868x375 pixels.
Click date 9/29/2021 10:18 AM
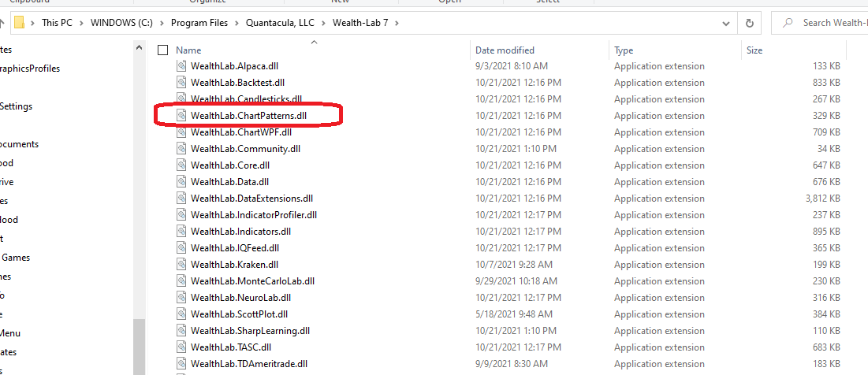pyautogui.click(x=516, y=281)
